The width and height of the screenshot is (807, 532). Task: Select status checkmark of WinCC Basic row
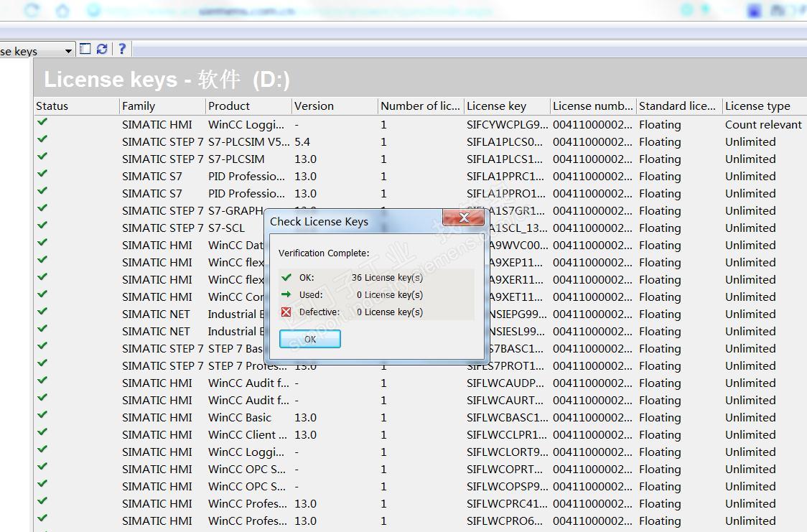[42, 415]
